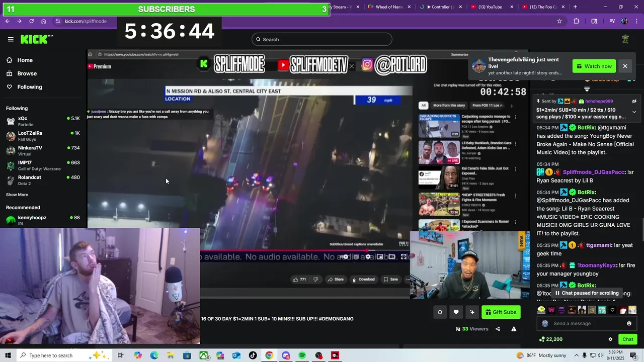Dismiss the Thevengefulviking live notification
The image size is (644, 362).
pos(625,66)
